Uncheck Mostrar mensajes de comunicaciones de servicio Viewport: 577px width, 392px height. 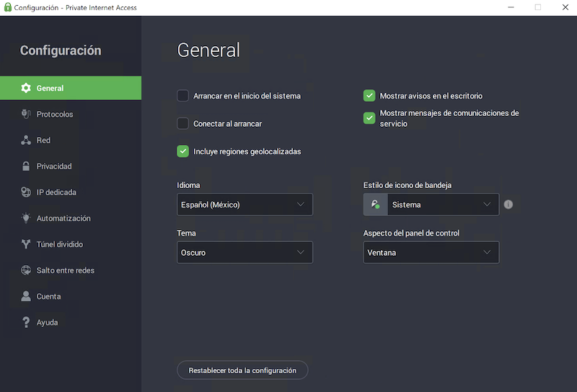click(369, 118)
